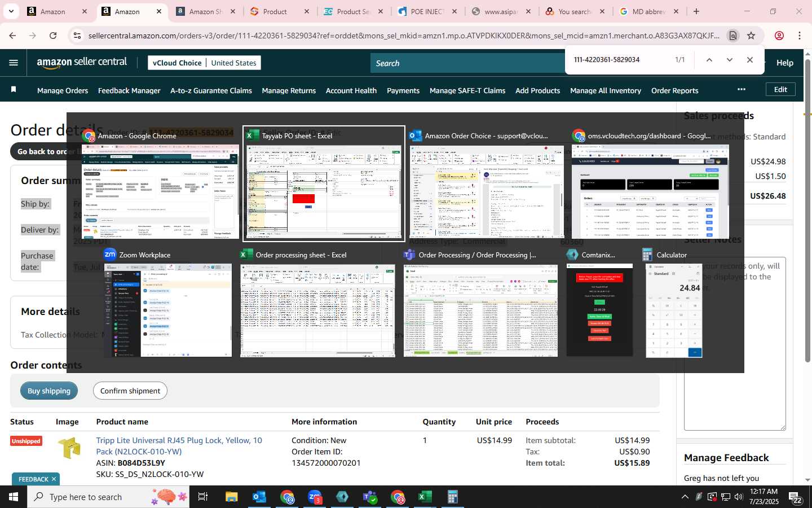Go to next find-in-page match

tap(729, 60)
